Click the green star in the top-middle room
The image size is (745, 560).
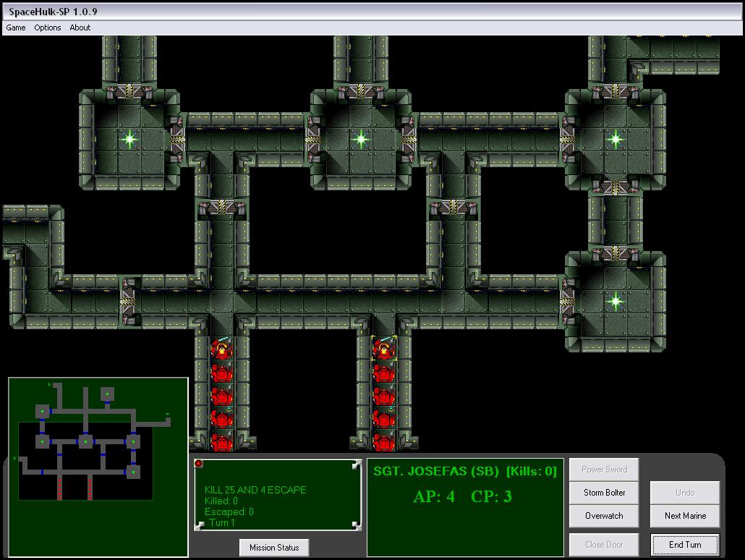pos(361,140)
